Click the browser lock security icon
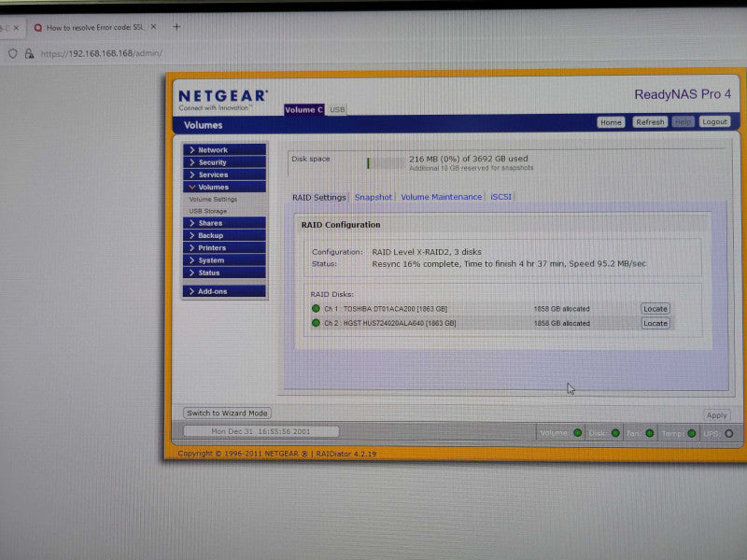The width and height of the screenshot is (747, 560). coord(30,53)
